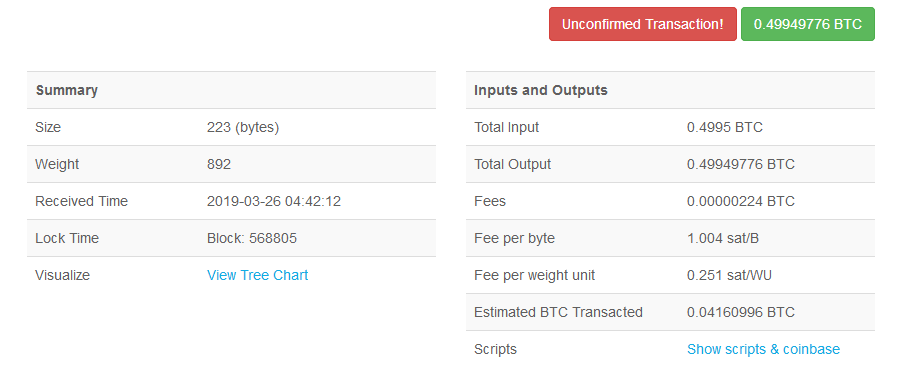Click the Fee per weight unit label
Image resolution: width=914 pixels, height=381 pixels.
point(535,275)
